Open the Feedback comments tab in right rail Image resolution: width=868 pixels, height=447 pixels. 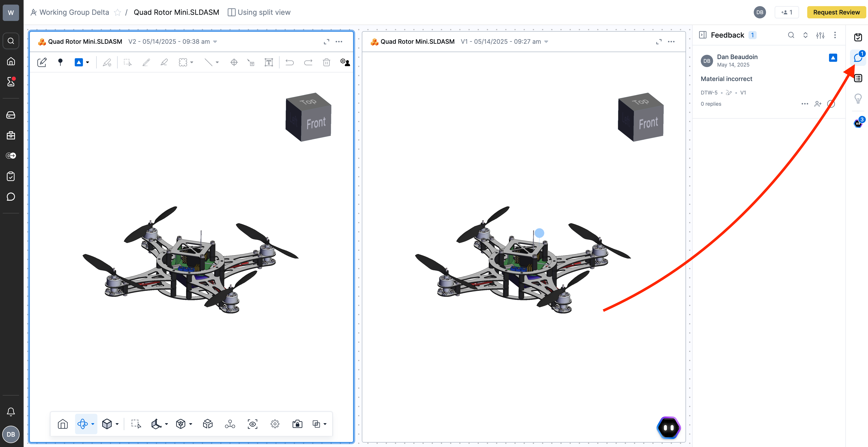coord(858,58)
